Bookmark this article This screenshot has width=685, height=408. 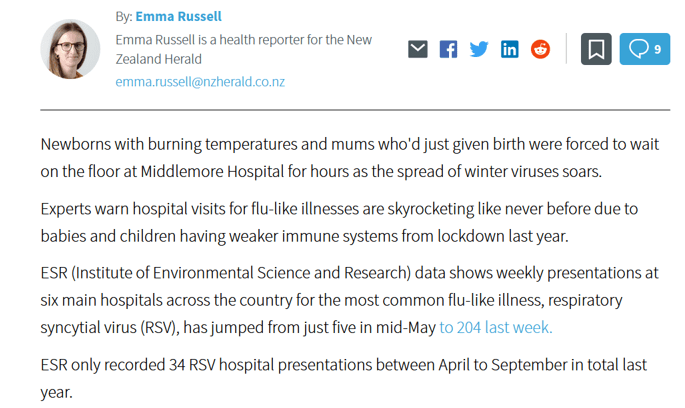tap(596, 49)
